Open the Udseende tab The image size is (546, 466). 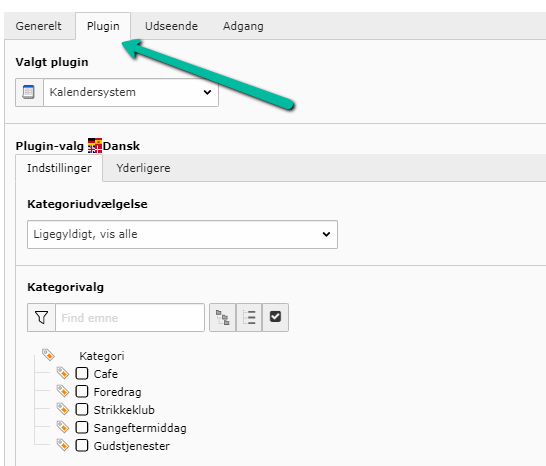(x=171, y=26)
